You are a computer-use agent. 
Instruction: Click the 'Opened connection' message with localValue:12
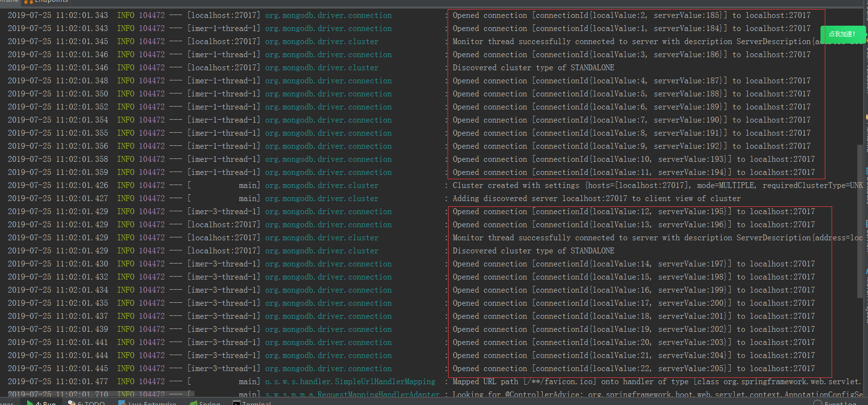coord(634,212)
